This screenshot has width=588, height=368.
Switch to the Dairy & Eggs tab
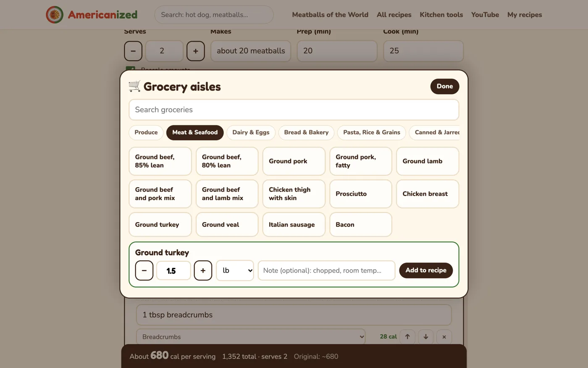coord(251,132)
